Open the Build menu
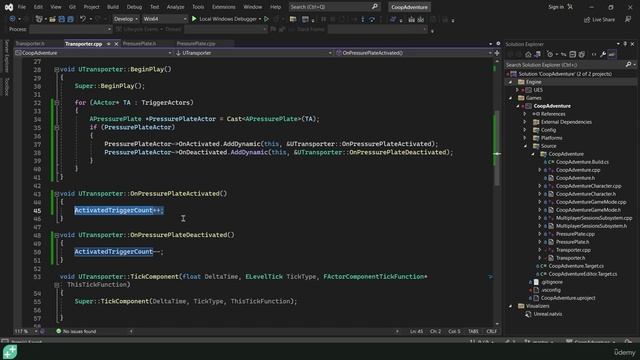640x360 pixels. 113,7
